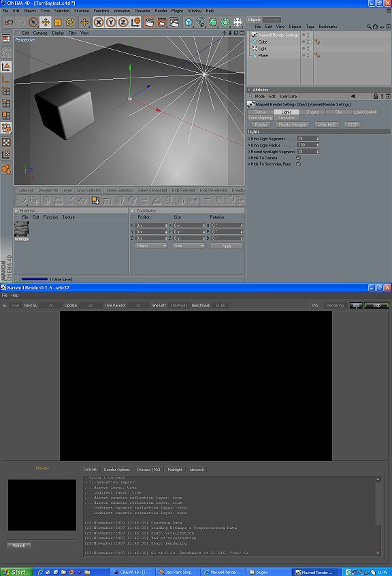This screenshot has width=392, height=576.
Task: Adjust Omni Light Radius stepper
Action: [x=317, y=145]
